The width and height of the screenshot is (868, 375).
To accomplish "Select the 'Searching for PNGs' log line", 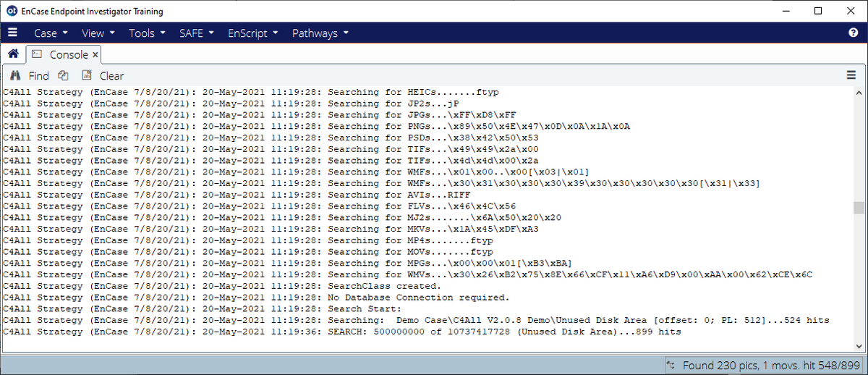I will coord(318,127).
